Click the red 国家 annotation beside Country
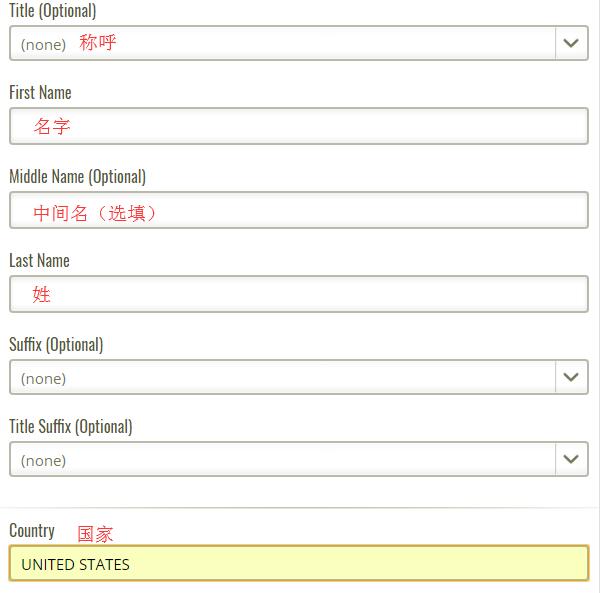This screenshot has width=600, height=593. point(95,534)
